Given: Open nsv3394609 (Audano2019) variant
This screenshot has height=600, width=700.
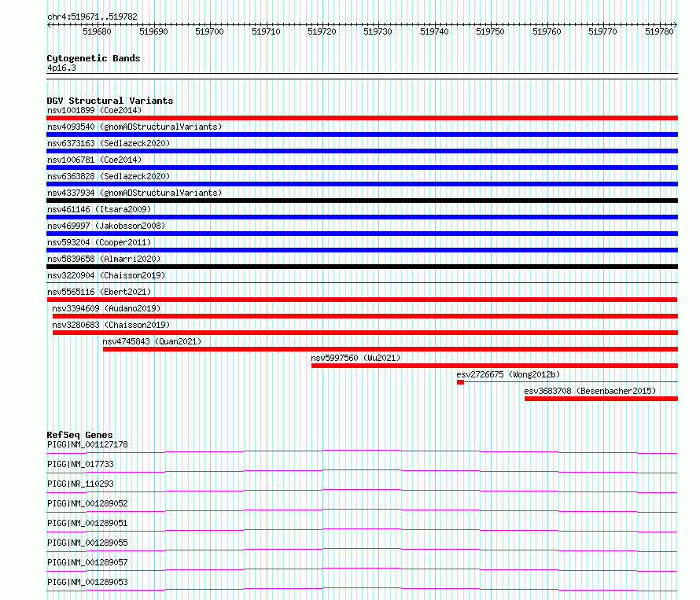Looking at the screenshot, I should coord(106,308).
